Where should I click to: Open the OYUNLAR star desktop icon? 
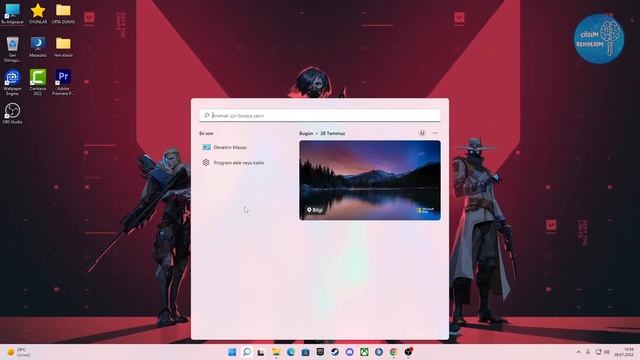pyautogui.click(x=38, y=14)
